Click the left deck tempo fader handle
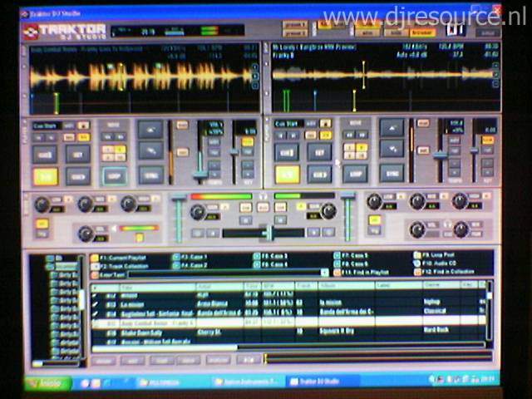532x399 pixels. [200, 175]
